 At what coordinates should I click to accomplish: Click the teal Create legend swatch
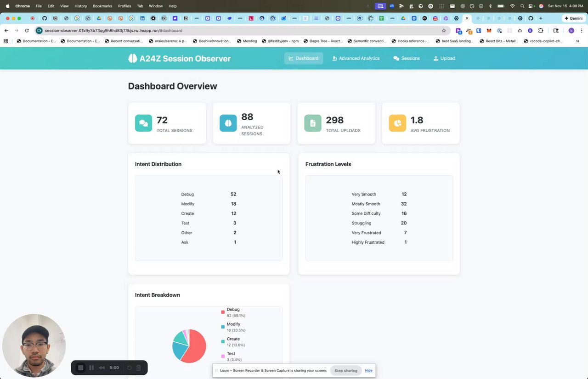pyautogui.click(x=223, y=341)
